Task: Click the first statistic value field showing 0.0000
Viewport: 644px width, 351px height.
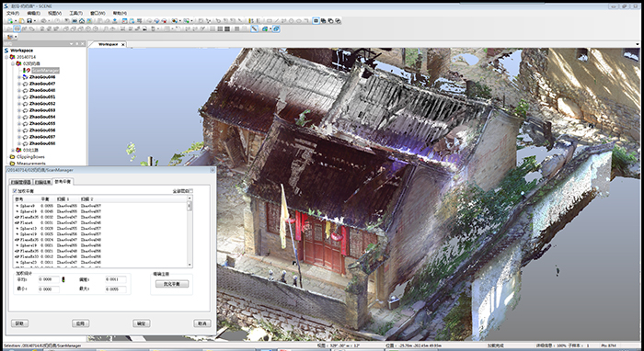Action: click(x=49, y=279)
